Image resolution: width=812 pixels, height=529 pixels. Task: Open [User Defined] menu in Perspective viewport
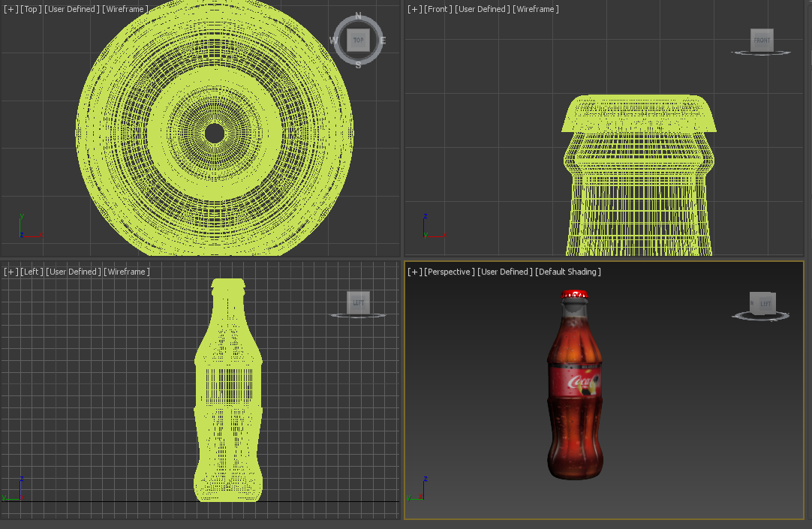(505, 272)
